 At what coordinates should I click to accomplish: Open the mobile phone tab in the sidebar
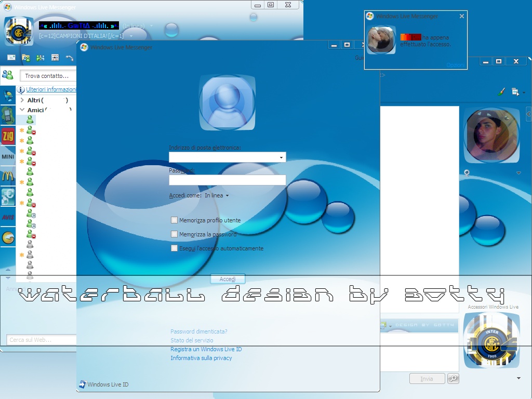point(8,115)
